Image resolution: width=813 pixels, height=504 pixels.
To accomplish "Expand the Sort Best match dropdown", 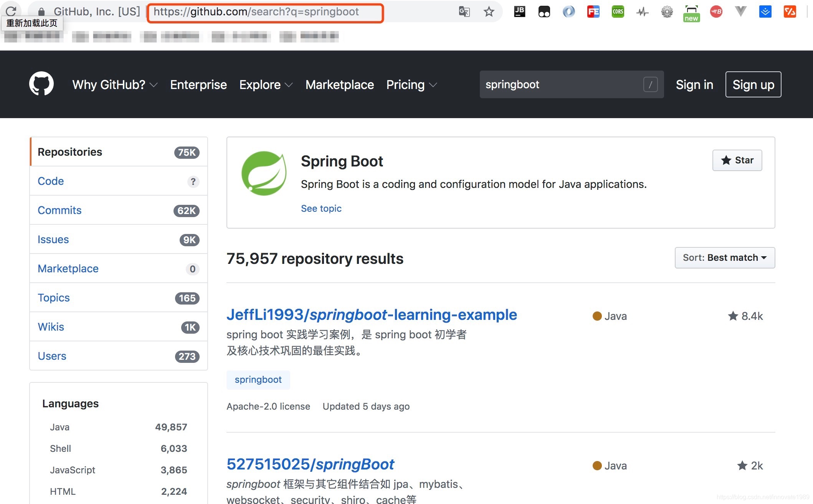I will point(725,258).
